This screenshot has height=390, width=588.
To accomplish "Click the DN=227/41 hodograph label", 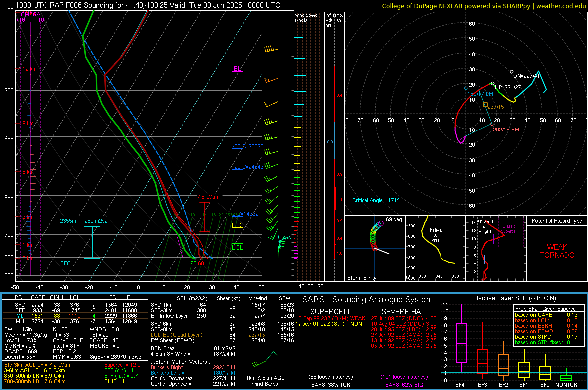I will 526,76.
